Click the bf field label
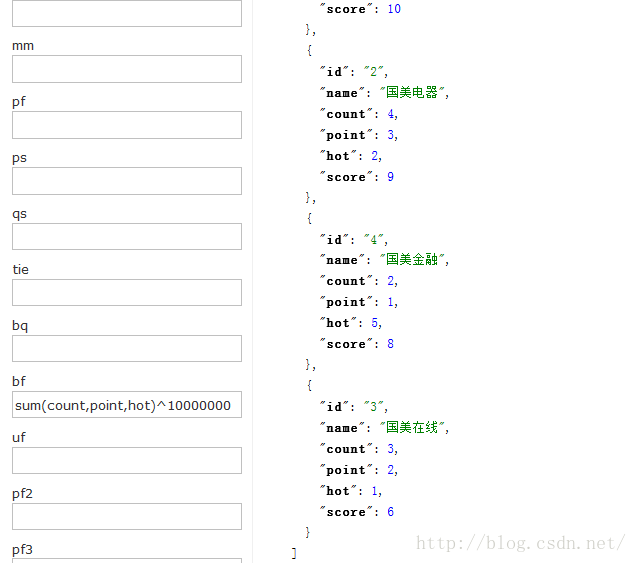The height and width of the screenshot is (563, 637). [19, 381]
